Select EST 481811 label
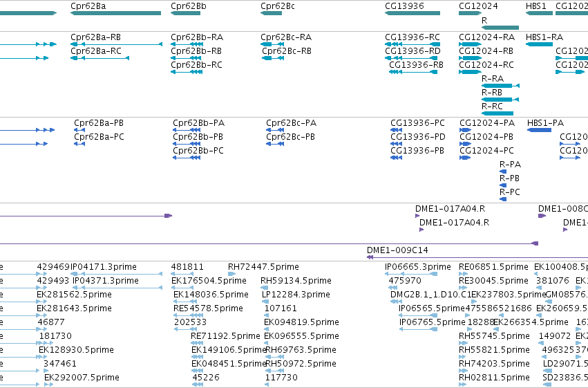 (187, 267)
